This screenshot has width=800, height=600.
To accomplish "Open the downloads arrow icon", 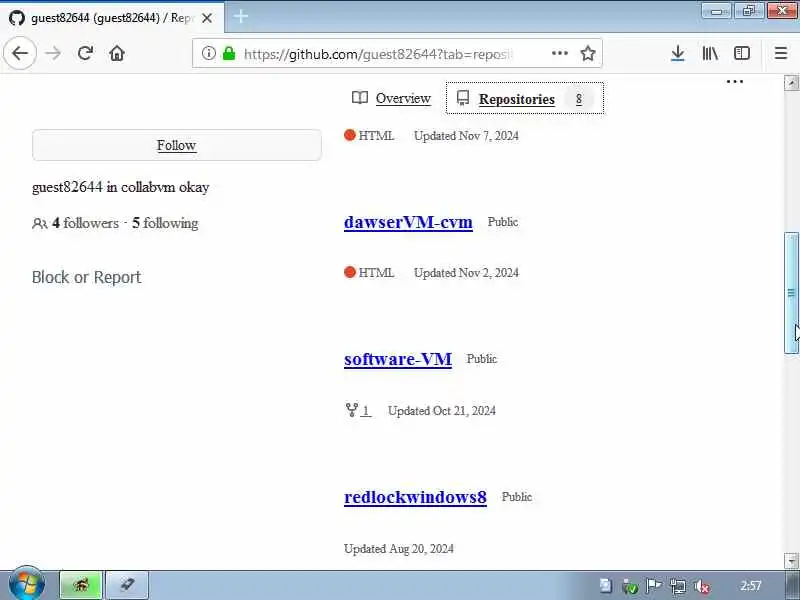I will pyautogui.click(x=678, y=53).
